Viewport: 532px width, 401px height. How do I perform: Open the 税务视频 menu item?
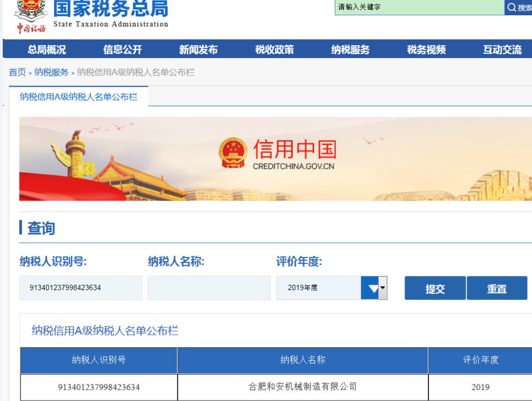tap(426, 50)
